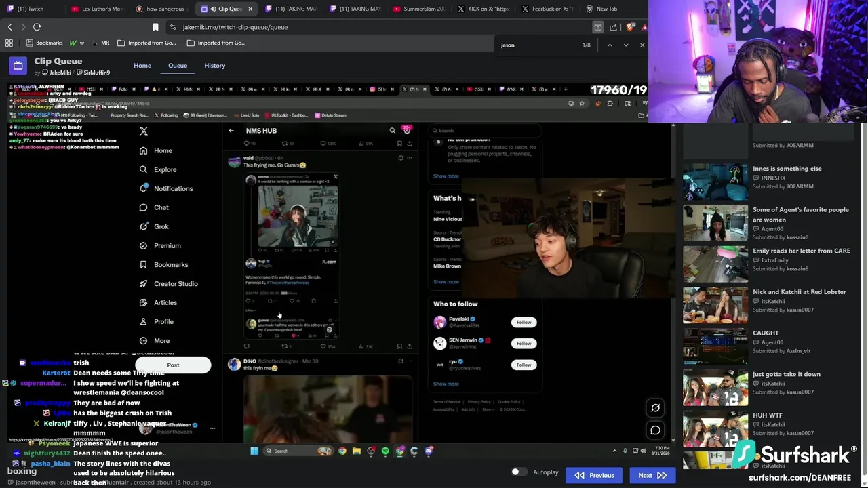The image size is (868, 488).
Task: Click the X logo in the clip sidebar
Action: tap(143, 131)
